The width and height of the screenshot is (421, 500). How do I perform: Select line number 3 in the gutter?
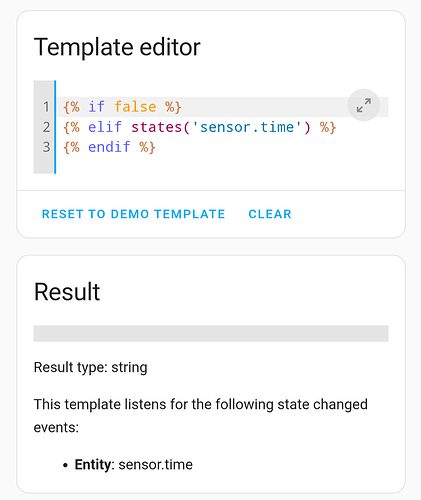click(x=46, y=147)
